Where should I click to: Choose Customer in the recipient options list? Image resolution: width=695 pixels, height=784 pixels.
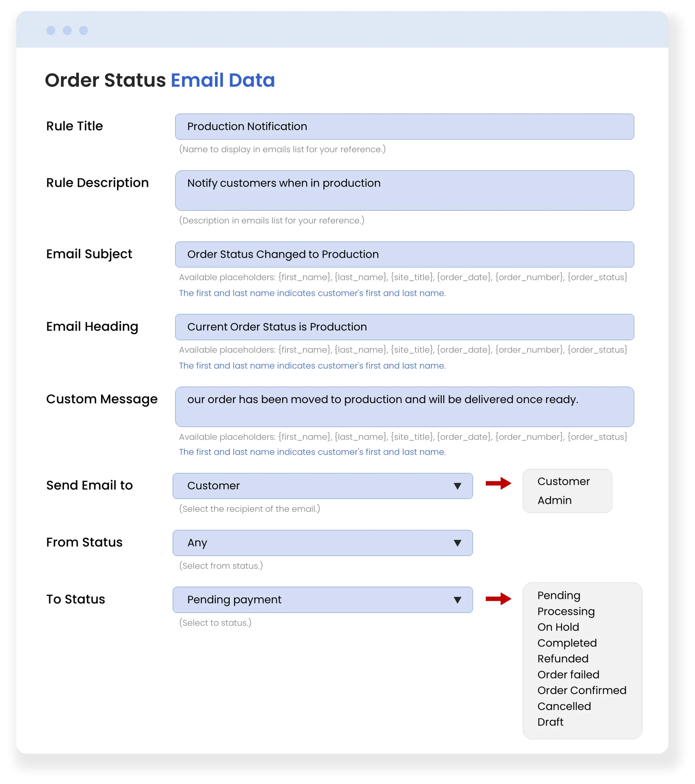(x=563, y=481)
